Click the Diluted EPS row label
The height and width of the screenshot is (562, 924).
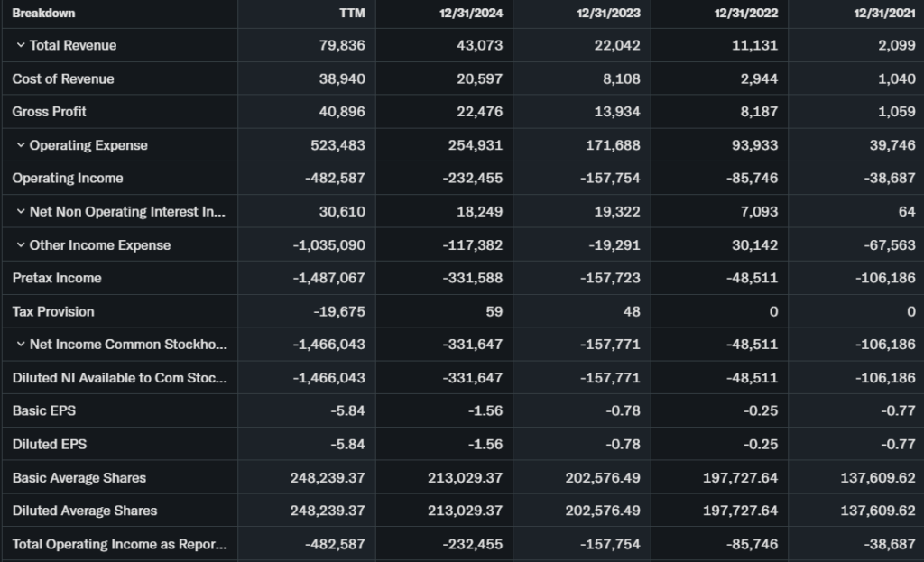(x=50, y=444)
